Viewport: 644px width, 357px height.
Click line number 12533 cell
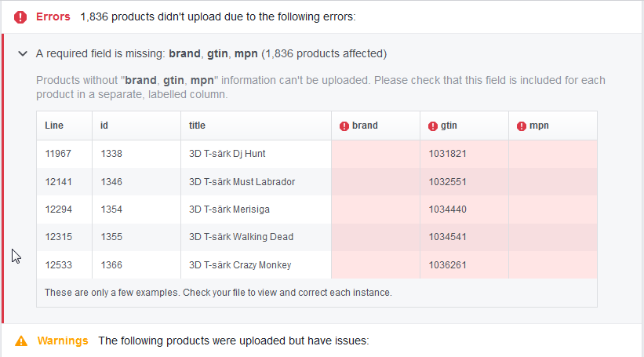tap(59, 265)
